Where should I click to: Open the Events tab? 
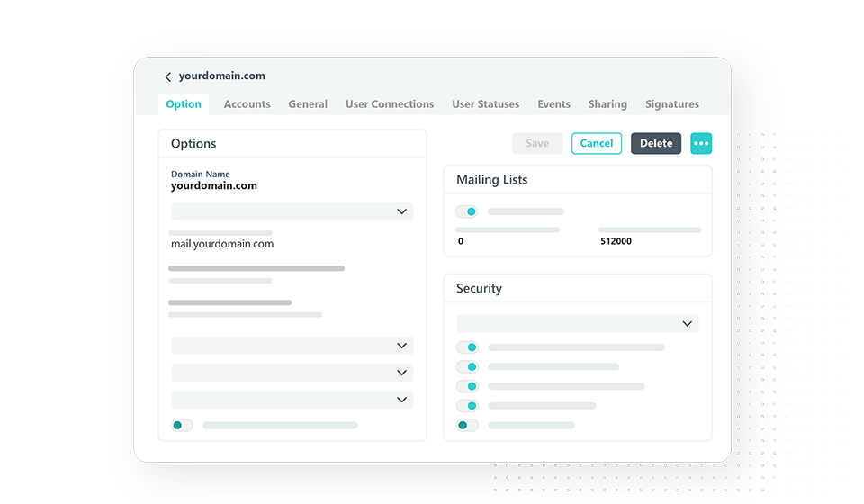click(x=553, y=104)
